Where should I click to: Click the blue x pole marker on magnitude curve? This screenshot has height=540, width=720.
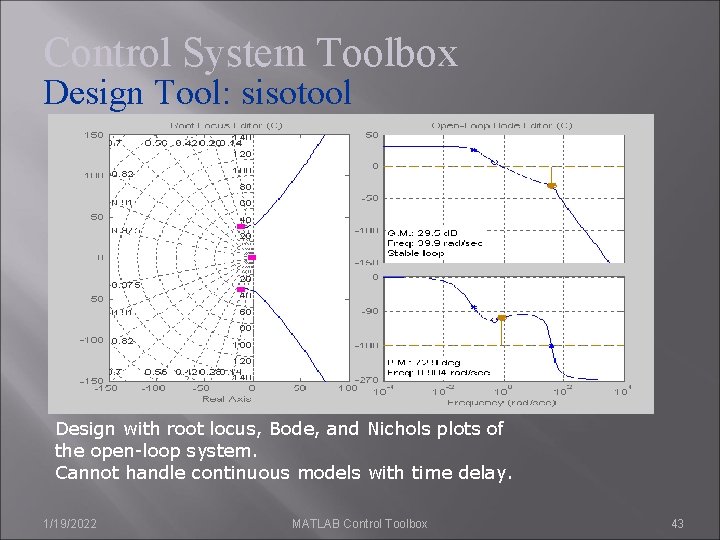point(474,150)
